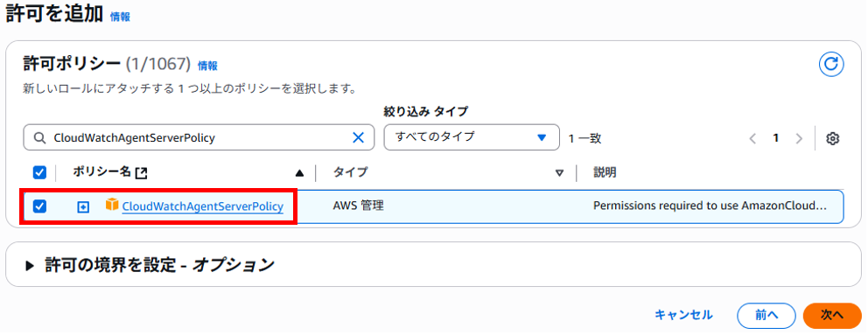868x335 pixels.
Task: Click the orange 次へ button
Action: (832, 316)
